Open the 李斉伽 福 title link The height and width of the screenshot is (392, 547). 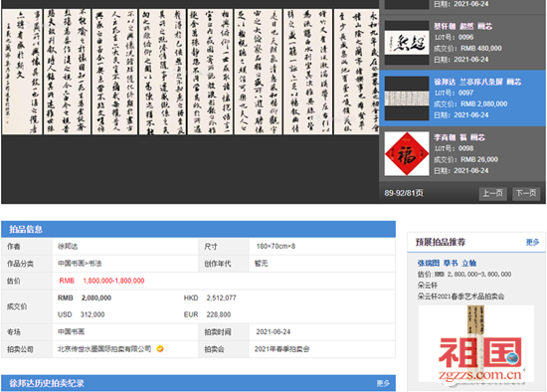(x=459, y=137)
